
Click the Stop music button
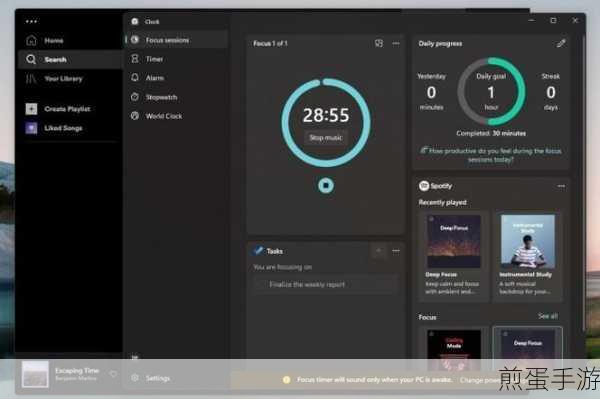[x=326, y=138]
